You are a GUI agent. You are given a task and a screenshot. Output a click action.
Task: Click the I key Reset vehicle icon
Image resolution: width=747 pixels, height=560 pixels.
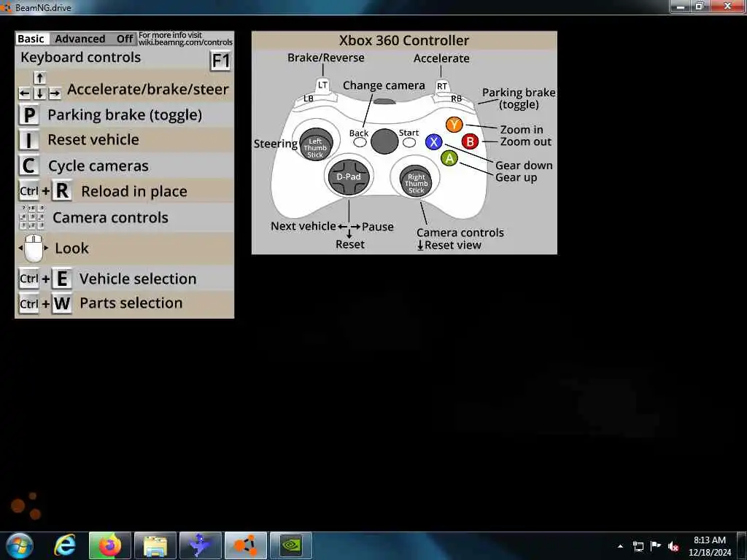click(29, 141)
